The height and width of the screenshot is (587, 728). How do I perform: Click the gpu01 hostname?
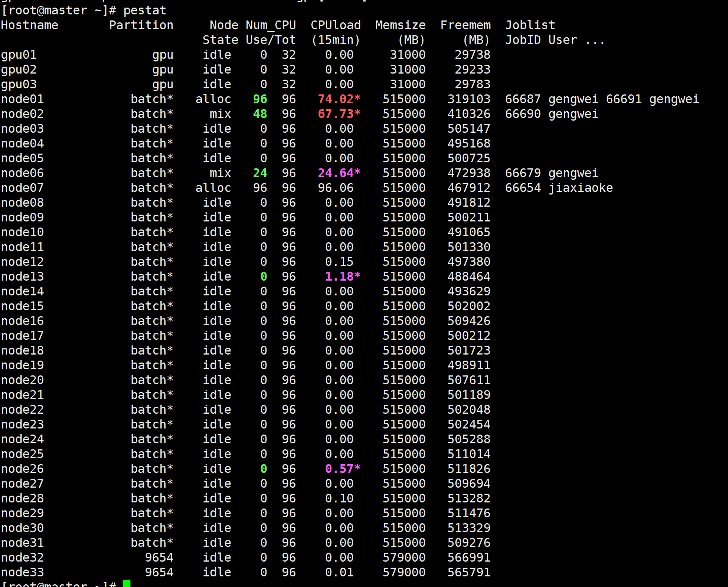point(19,55)
